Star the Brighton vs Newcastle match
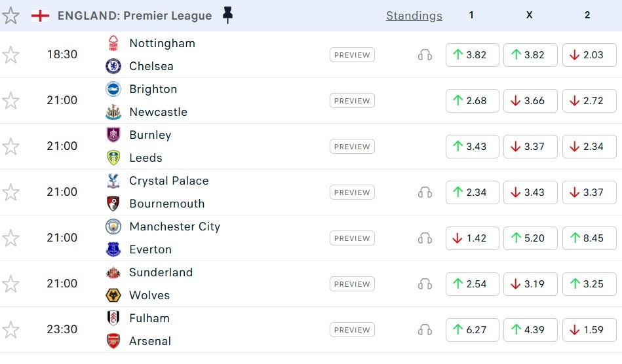The height and width of the screenshot is (364, 622). tap(10, 101)
